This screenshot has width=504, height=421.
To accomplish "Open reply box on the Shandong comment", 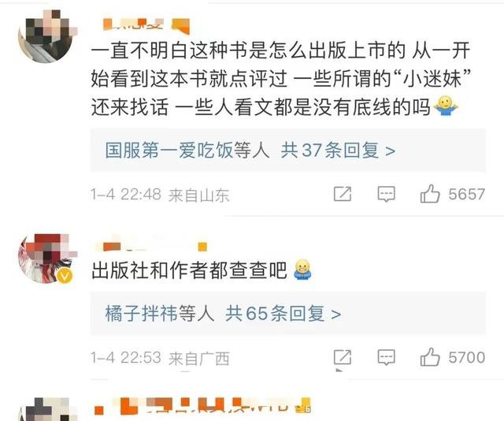I will click(x=386, y=194).
